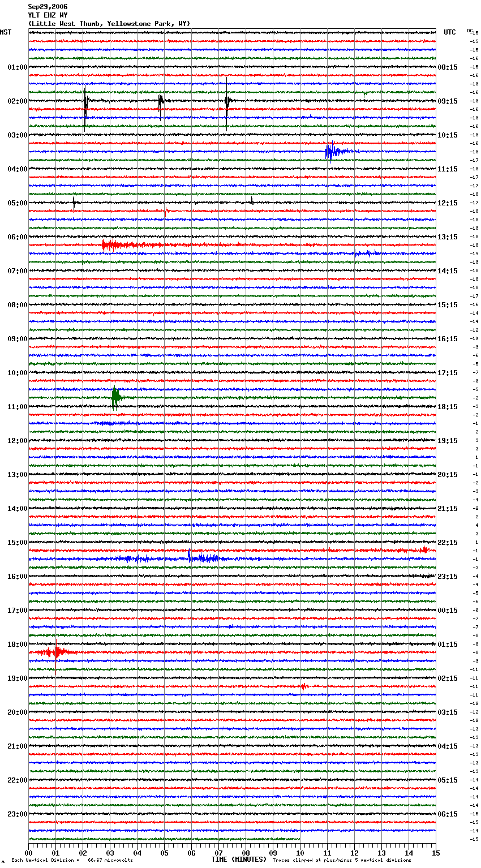Click the Little West Thumb location title

109,24
